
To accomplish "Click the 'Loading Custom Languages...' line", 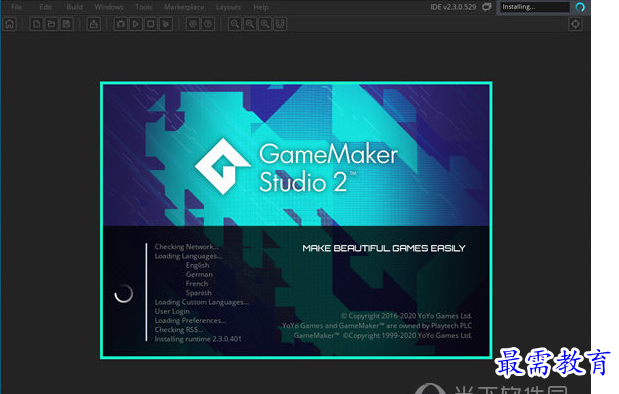I will (201, 302).
